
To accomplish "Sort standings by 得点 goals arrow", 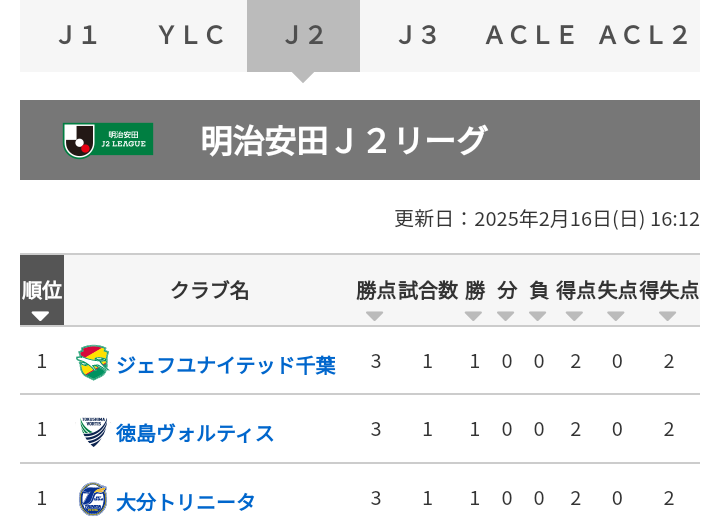I will 574,316.
